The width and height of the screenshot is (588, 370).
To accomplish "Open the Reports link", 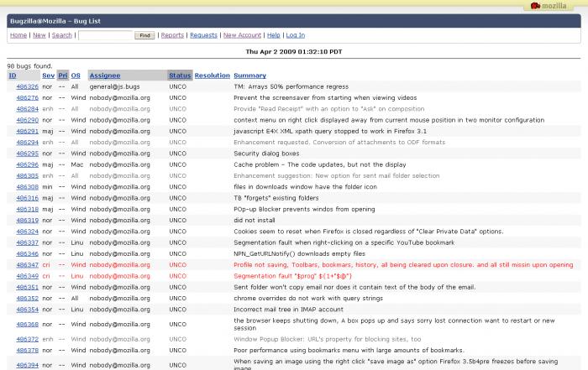I will [172, 35].
